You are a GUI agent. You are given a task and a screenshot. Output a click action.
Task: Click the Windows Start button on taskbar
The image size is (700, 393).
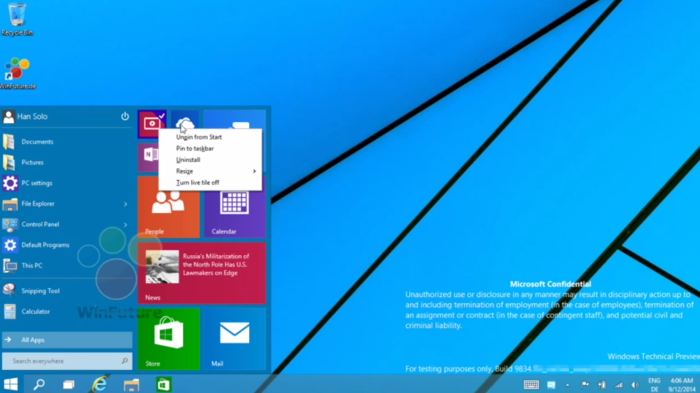(10, 385)
